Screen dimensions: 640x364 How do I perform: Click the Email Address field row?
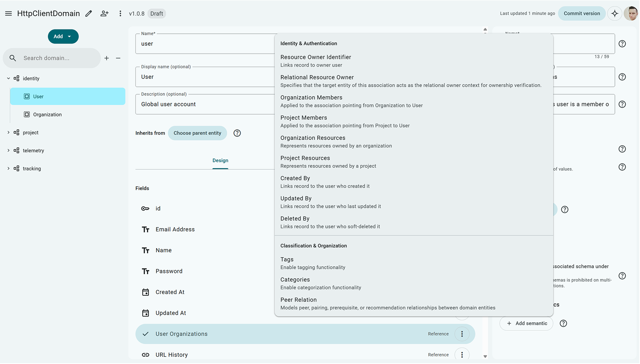[x=205, y=230]
